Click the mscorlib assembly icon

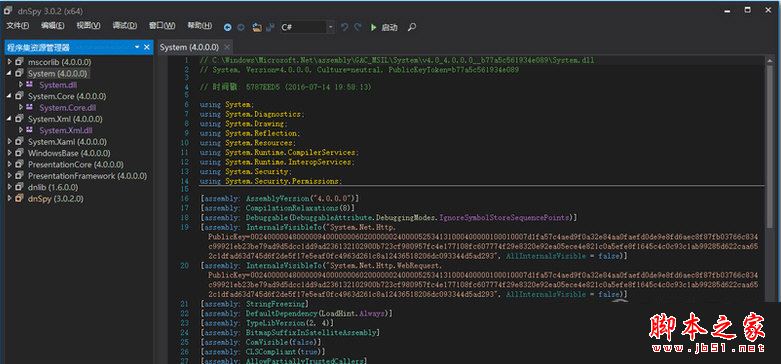point(19,62)
